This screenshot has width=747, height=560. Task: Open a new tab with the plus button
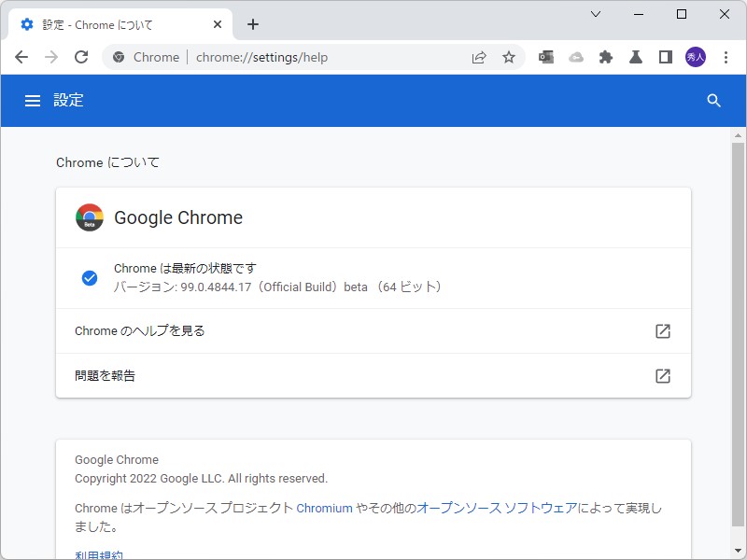click(252, 23)
